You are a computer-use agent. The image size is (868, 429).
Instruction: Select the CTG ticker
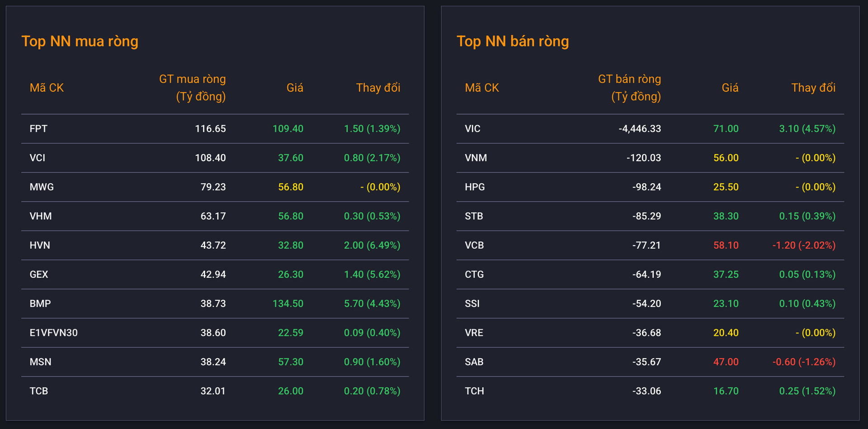(x=474, y=275)
